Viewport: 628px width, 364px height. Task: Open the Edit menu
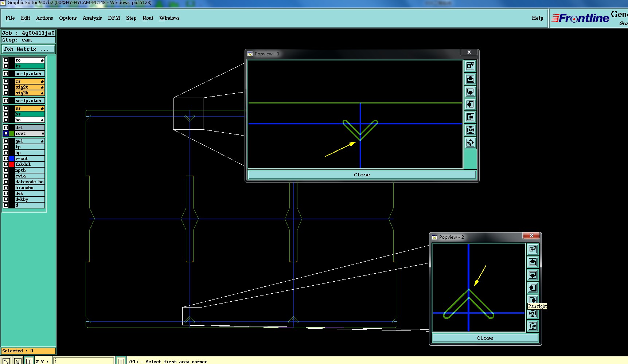click(x=26, y=18)
